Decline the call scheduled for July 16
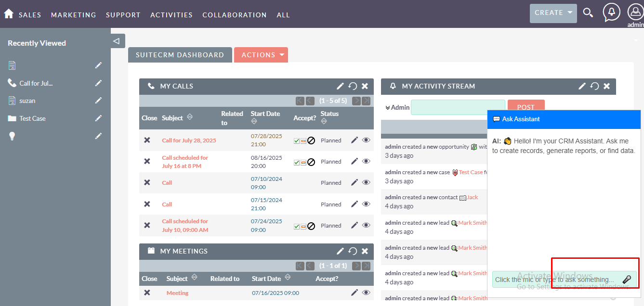The width and height of the screenshot is (644, 306). [311, 162]
